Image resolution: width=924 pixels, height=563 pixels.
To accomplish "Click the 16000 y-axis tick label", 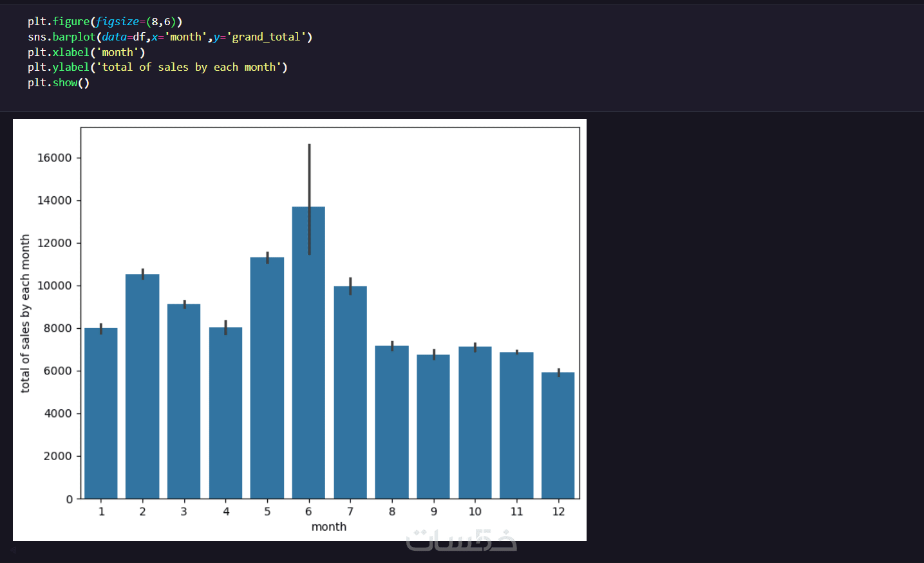I will [x=55, y=158].
